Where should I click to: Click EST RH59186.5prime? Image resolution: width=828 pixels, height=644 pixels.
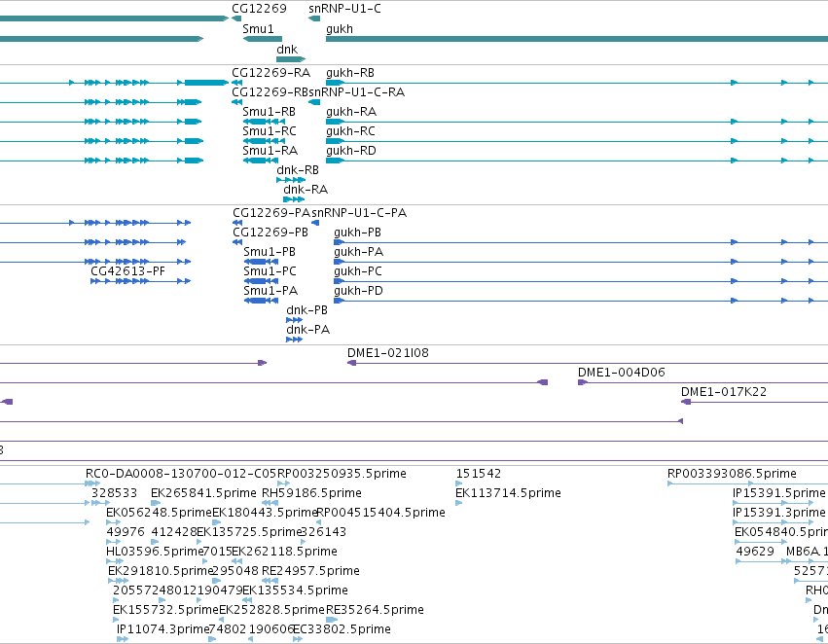click(311, 493)
